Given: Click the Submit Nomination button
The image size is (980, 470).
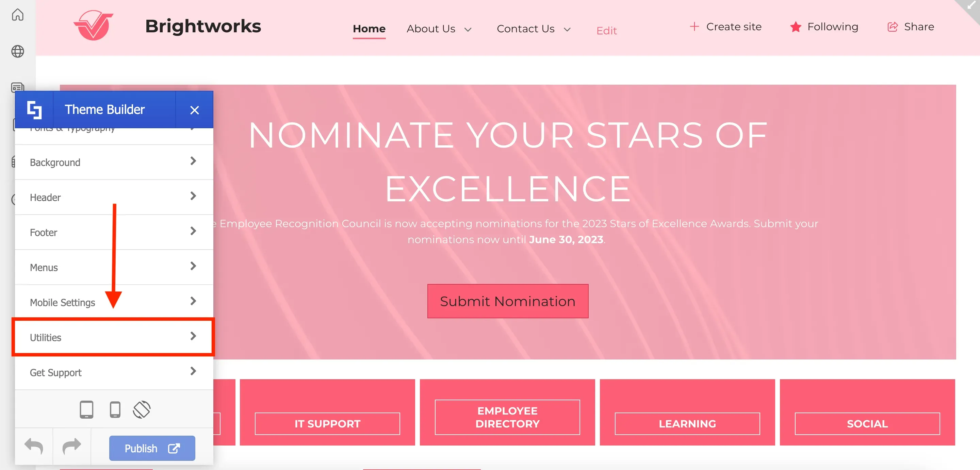Looking at the screenshot, I should [x=507, y=301].
